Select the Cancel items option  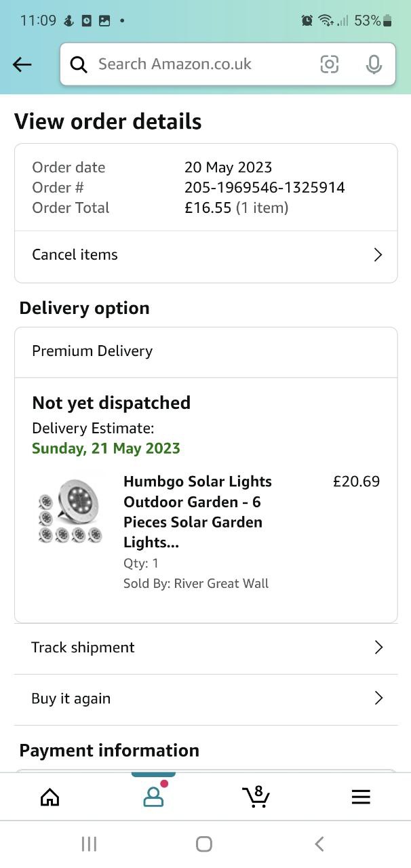[x=75, y=255]
